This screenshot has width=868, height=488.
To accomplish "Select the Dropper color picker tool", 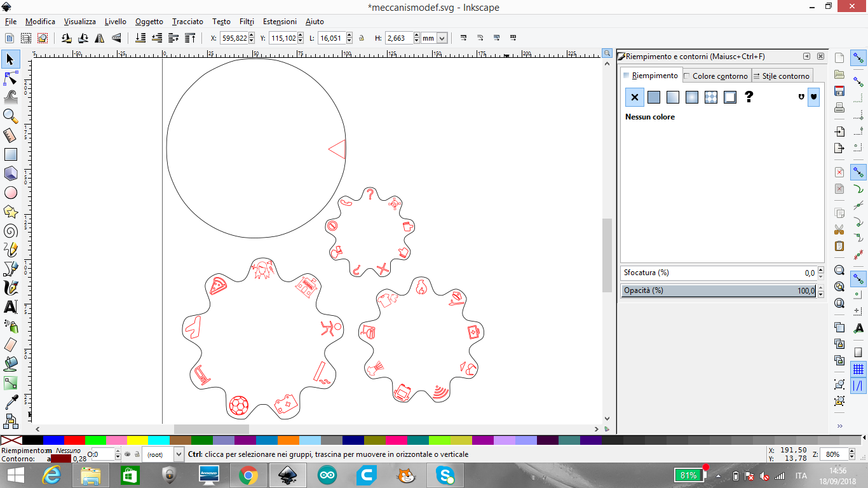I will (x=10, y=402).
